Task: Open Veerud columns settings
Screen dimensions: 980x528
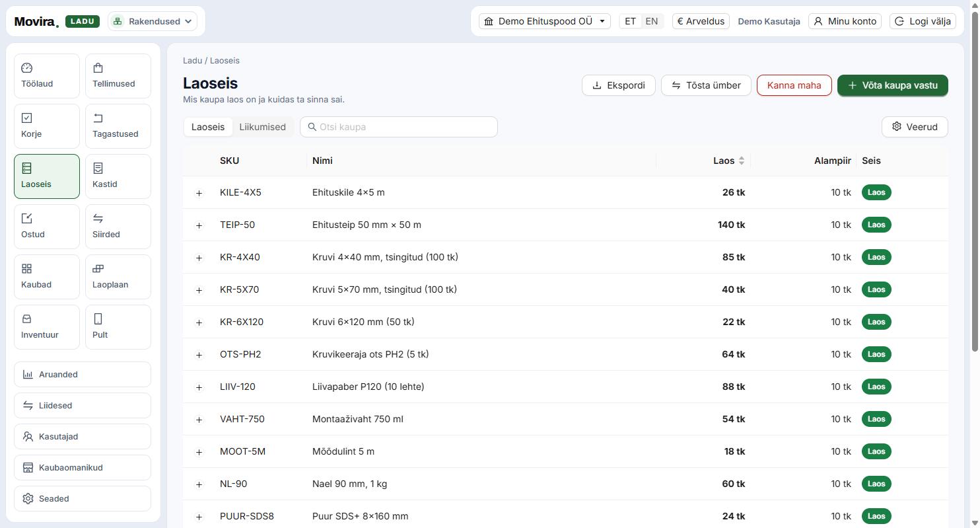Action: (x=915, y=127)
